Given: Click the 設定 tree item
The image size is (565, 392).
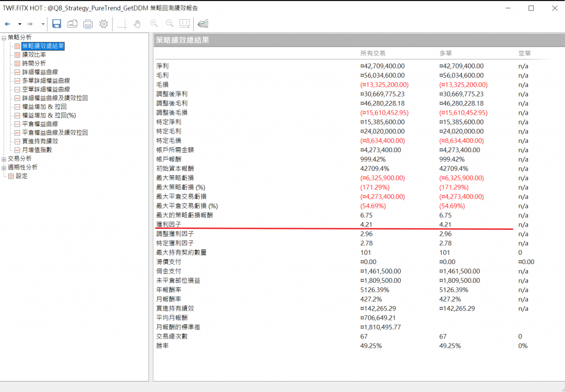Looking at the screenshot, I should click(x=22, y=176).
